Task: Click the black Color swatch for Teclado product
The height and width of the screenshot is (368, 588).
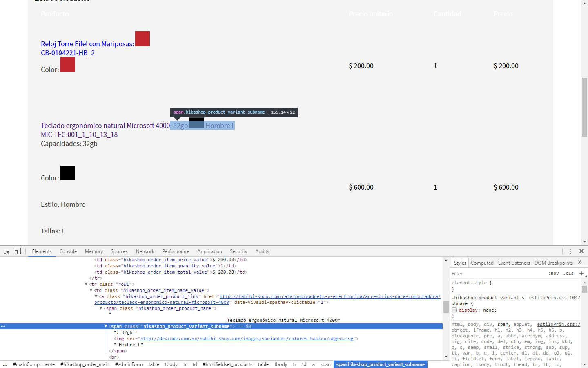Action: pyautogui.click(x=68, y=173)
